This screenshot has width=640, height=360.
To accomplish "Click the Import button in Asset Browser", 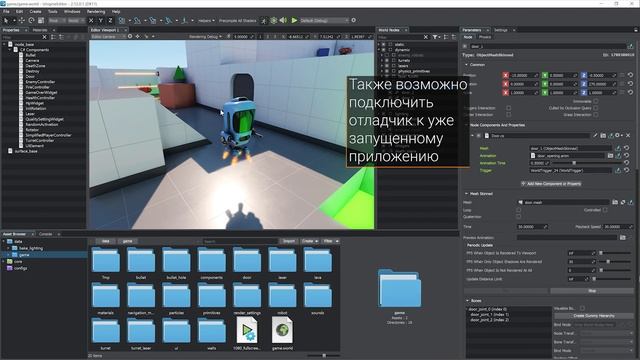I will tap(289, 241).
